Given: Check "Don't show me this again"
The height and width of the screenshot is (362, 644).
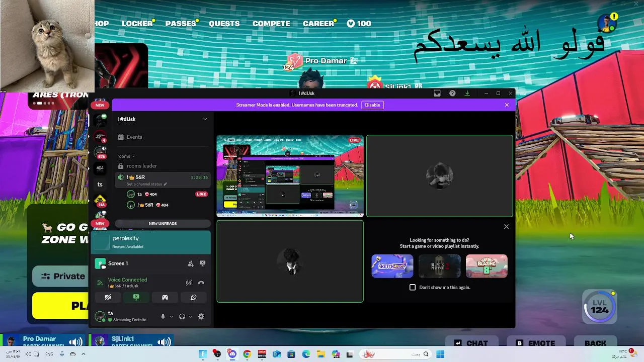Looking at the screenshot, I should click(x=413, y=287).
